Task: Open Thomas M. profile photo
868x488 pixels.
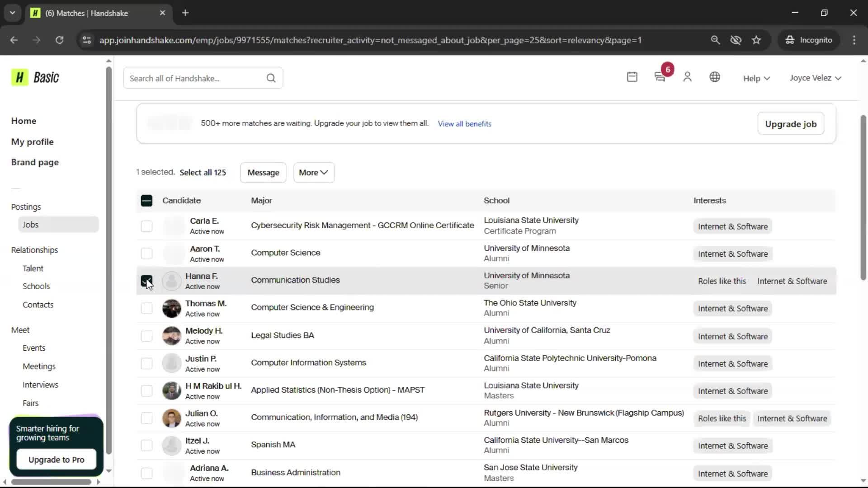Action: tap(172, 308)
